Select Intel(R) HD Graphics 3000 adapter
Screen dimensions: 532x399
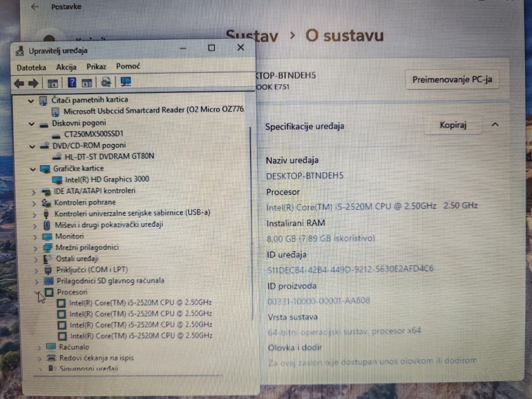[107, 179]
